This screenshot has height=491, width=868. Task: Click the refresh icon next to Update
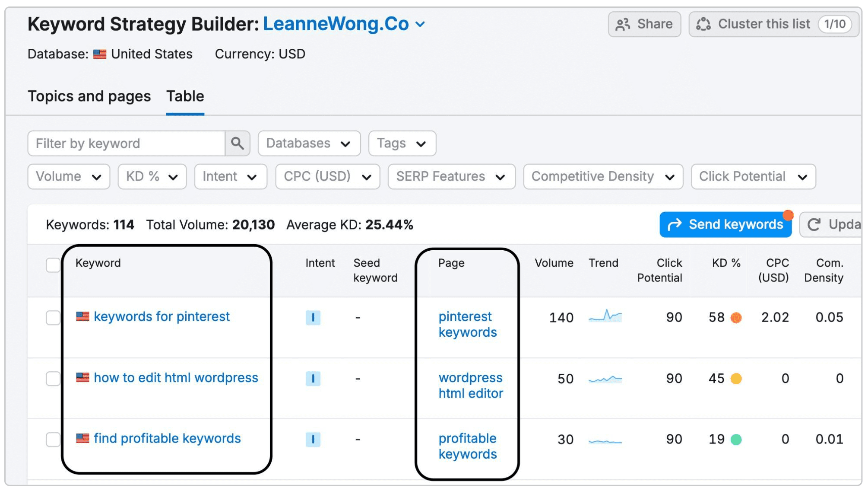tap(814, 224)
